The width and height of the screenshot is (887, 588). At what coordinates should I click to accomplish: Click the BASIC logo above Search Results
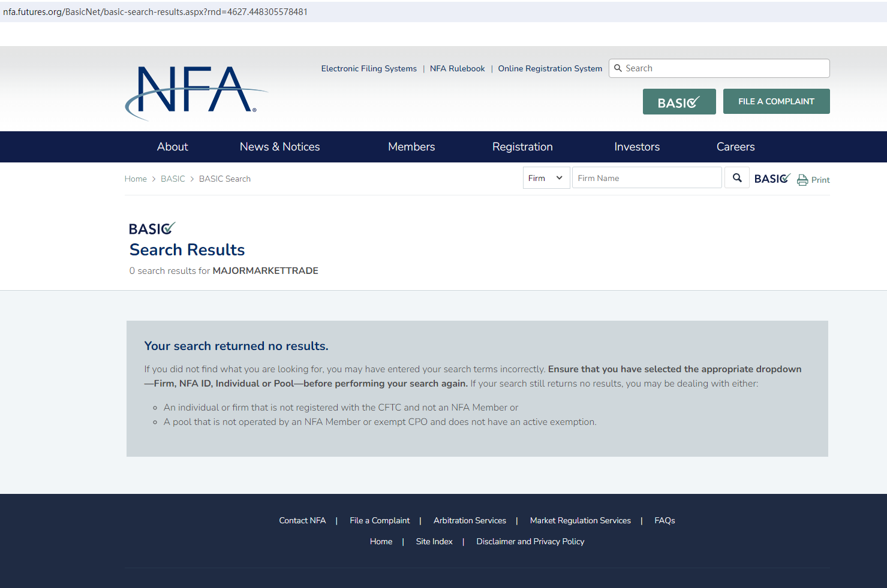coord(152,228)
